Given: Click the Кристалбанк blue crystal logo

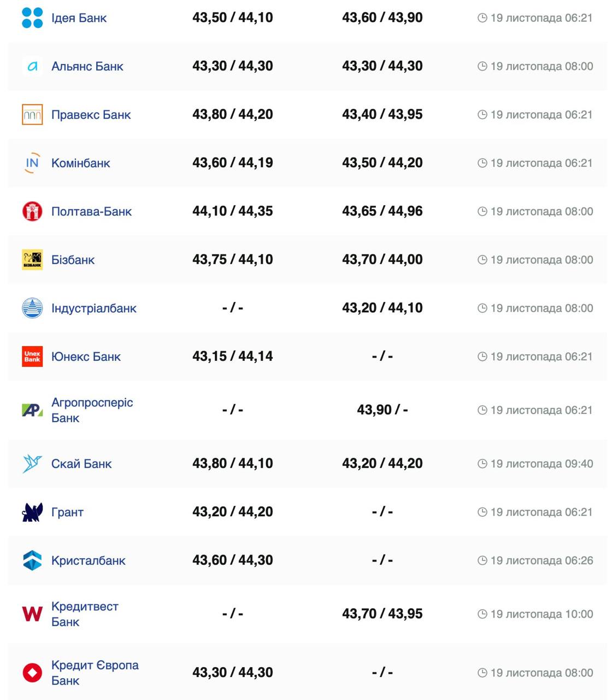Looking at the screenshot, I should [32, 561].
